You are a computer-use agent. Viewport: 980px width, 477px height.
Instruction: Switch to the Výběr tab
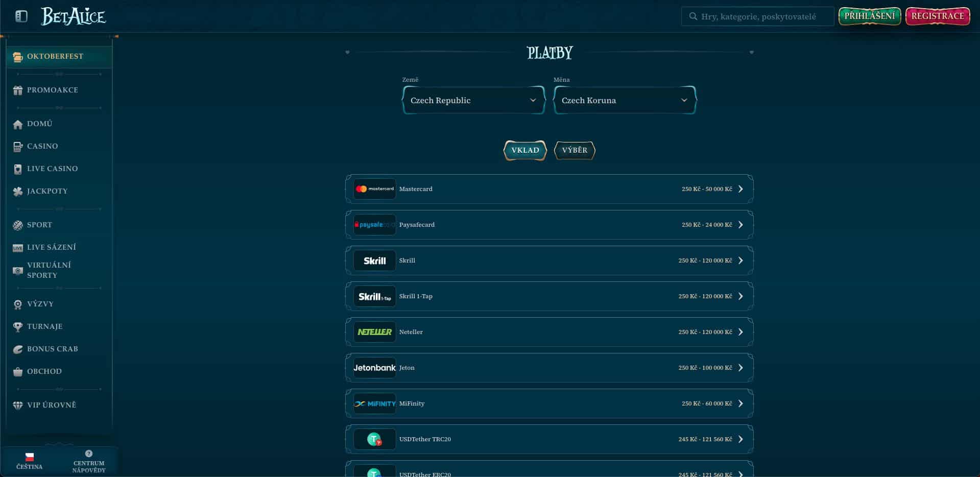coord(575,150)
